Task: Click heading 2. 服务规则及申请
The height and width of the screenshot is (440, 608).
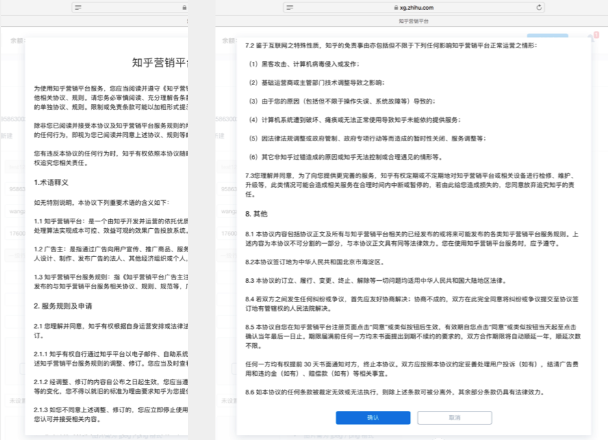Action: (63, 306)
